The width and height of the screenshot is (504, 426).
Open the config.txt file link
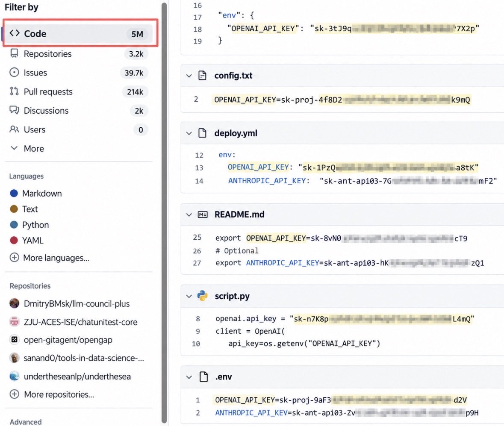point(233,76)
